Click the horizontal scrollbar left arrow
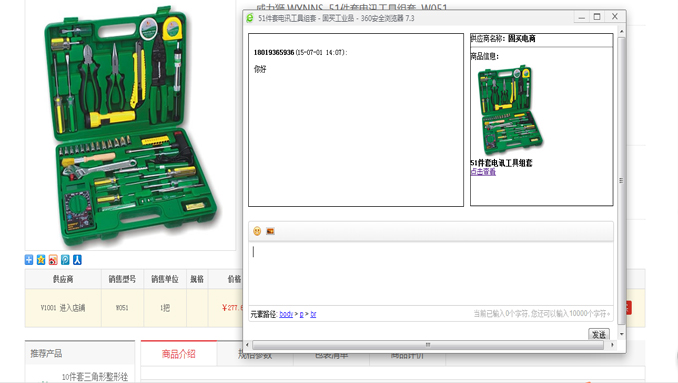Image resolution: width=678 pixels, height=383 pixels. tap(247, 345)
